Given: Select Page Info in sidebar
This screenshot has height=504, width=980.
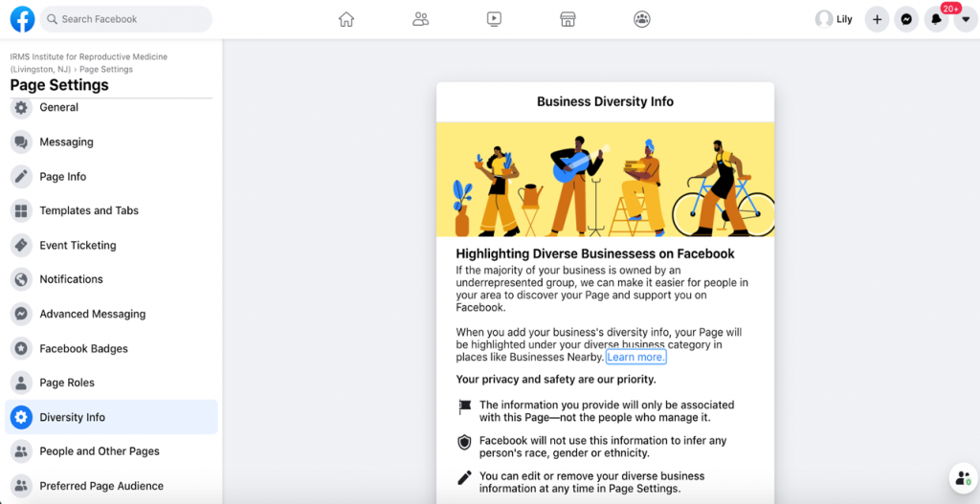Looking at the screenshot, I should pos(62,177).
